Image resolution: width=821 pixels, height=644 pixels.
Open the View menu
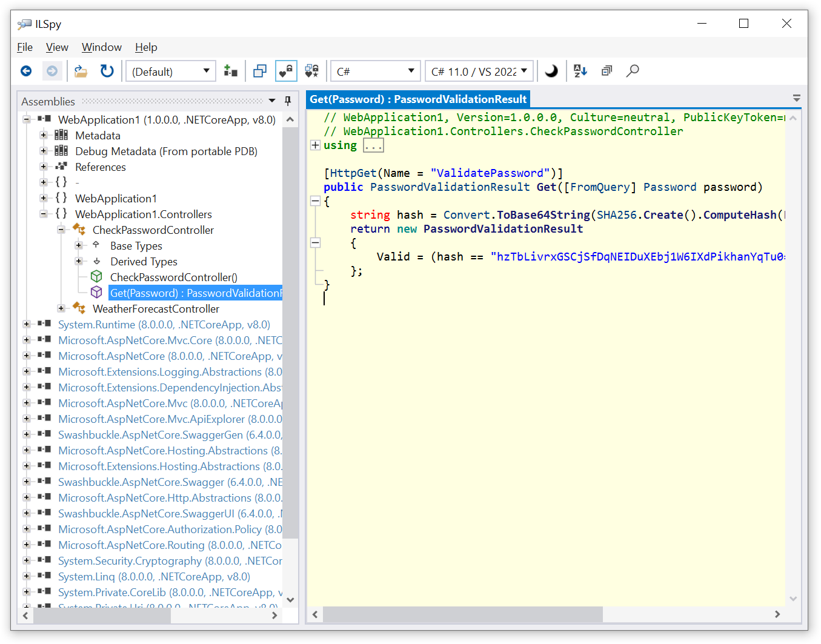click(57, 47)
